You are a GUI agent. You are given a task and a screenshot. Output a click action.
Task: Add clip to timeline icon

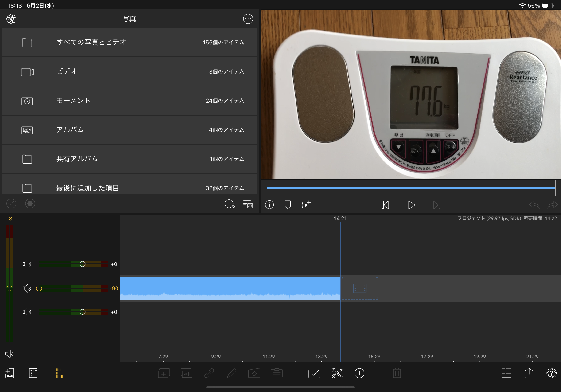(164, 373)
